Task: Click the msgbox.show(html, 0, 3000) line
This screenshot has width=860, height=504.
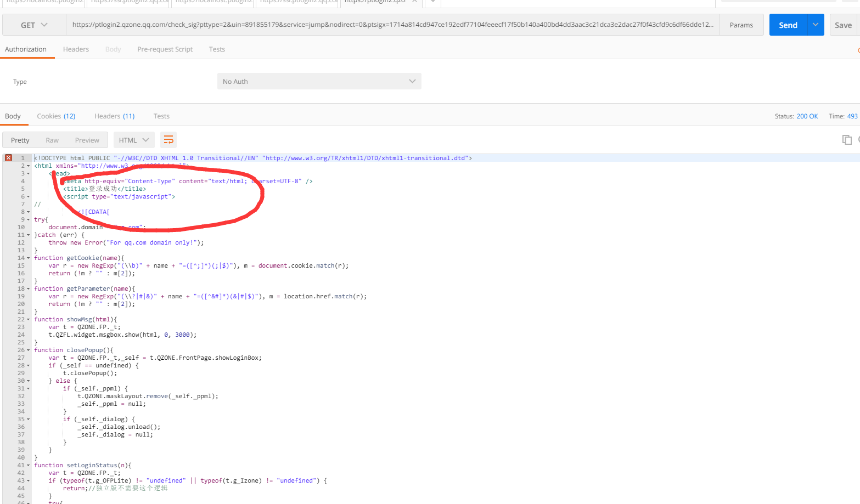Action: point(122,335)
